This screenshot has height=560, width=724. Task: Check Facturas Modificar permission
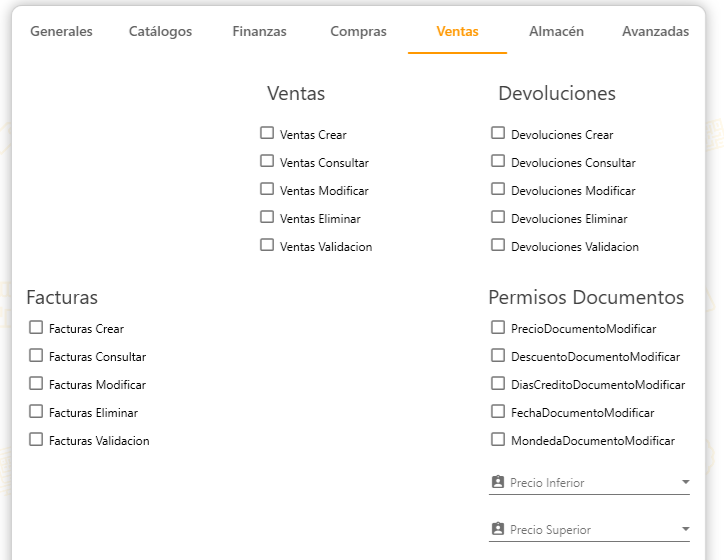(36, 383)
